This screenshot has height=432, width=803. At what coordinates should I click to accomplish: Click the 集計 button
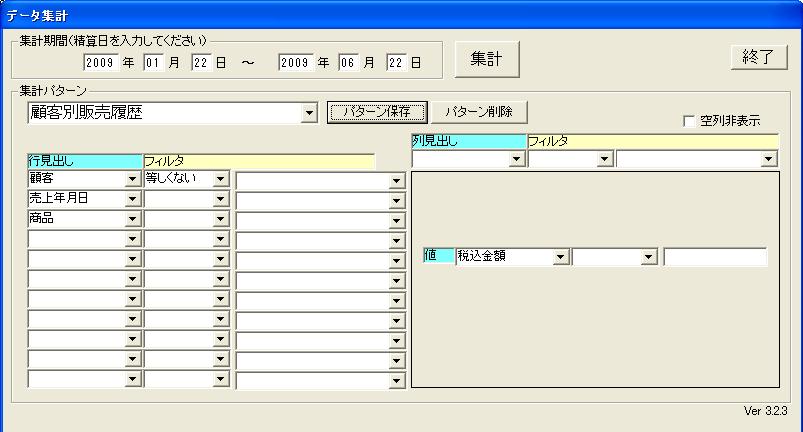[487, 60]
